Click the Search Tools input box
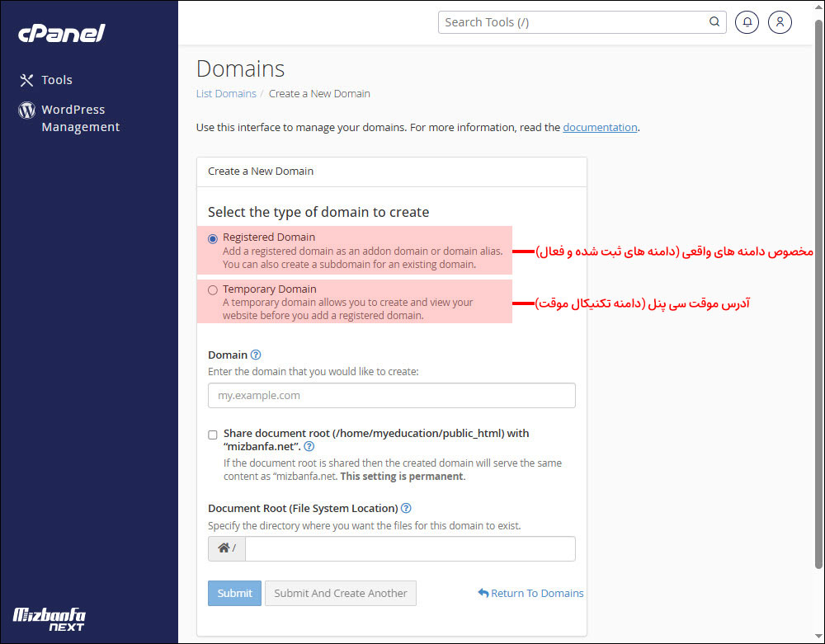 pyautogui.click(x=573, y=22)
